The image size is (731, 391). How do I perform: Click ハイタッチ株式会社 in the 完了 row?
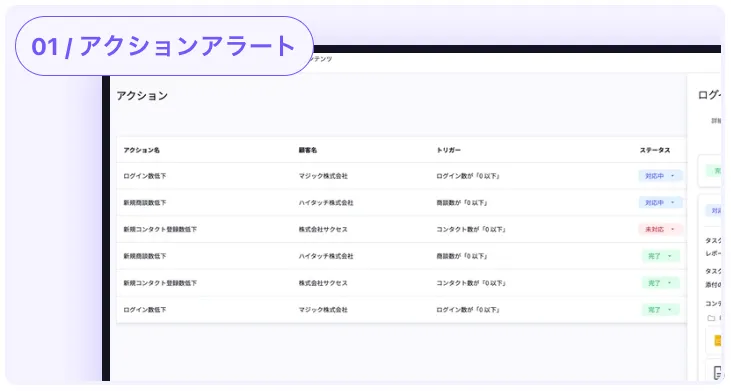point(326,256)
